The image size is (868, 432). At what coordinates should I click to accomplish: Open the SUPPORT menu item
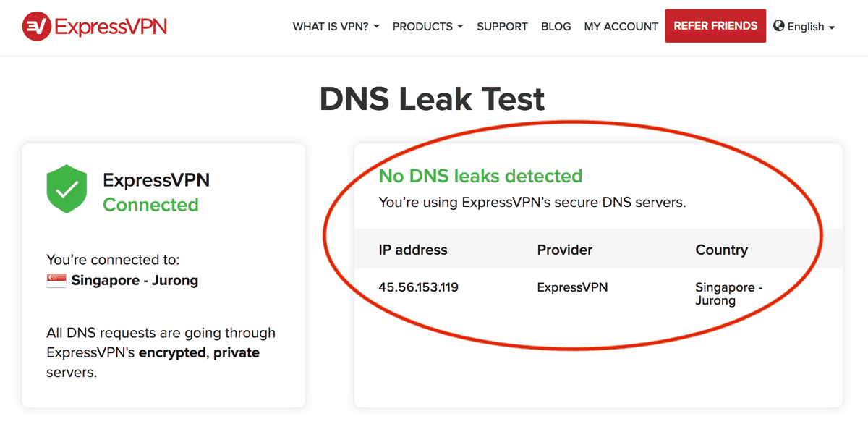click(502, 27)
